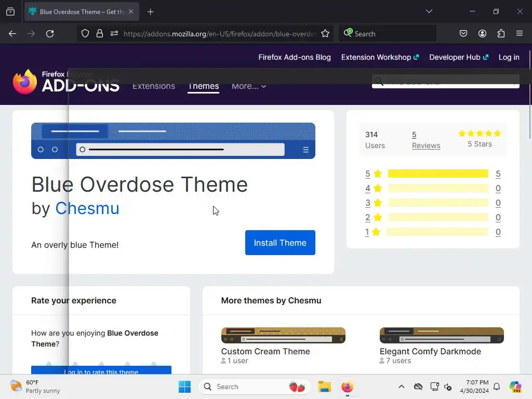Click the page vertical scrollbar
Image resolution: width=532 pixels, height=399 pixels.
pos(530,95)
